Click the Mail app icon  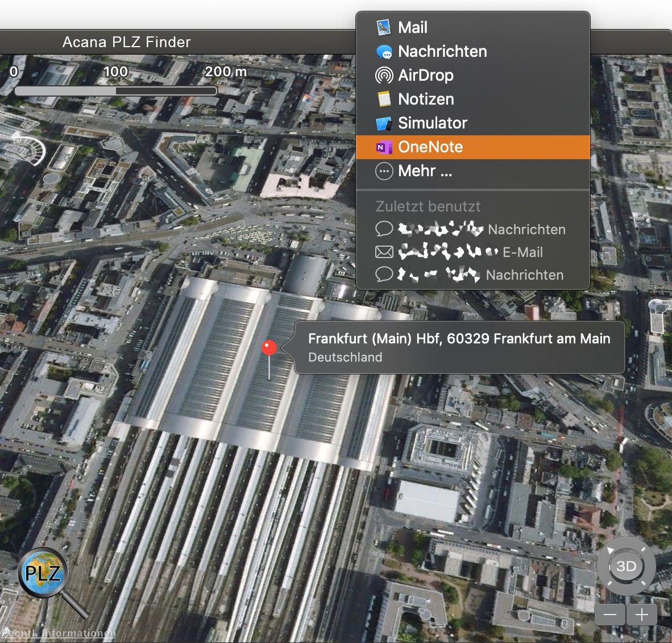[x=384, y=27]
